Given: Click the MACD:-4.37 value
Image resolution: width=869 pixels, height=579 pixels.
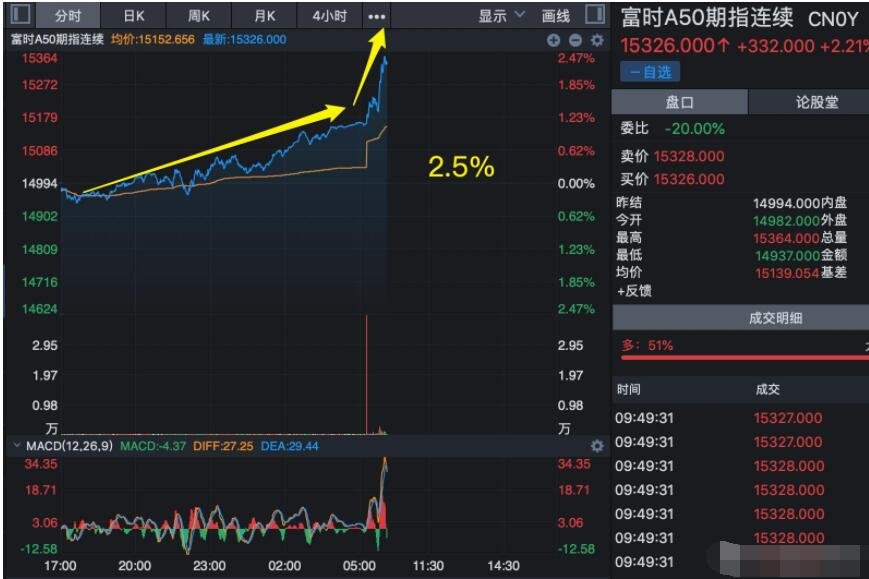Looking at the screenshot, I should pos(153,446).
